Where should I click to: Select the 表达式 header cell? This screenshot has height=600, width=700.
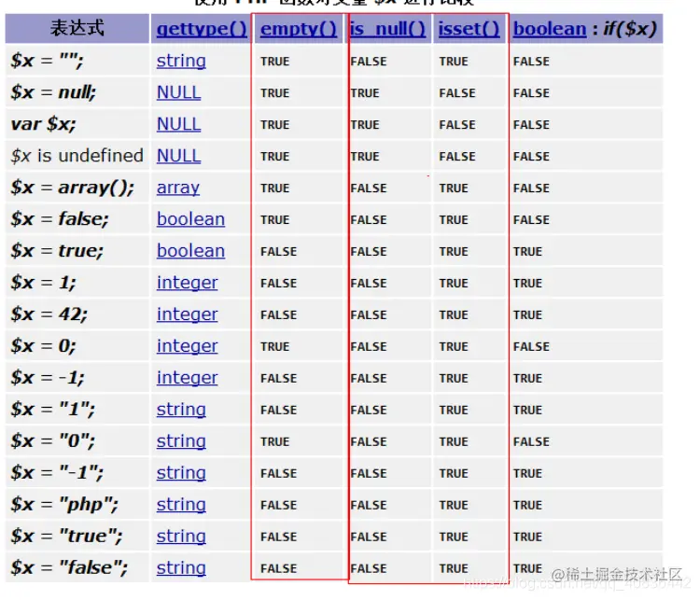77,29
